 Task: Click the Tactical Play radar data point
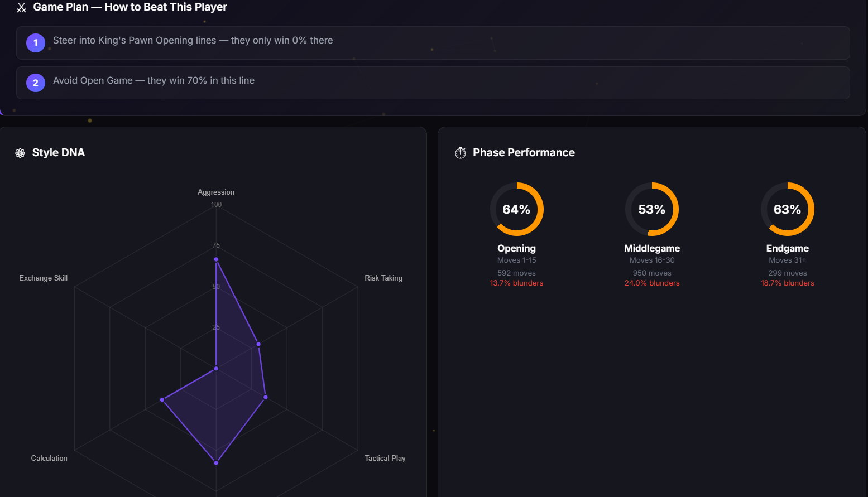click(x=266, y=397)
